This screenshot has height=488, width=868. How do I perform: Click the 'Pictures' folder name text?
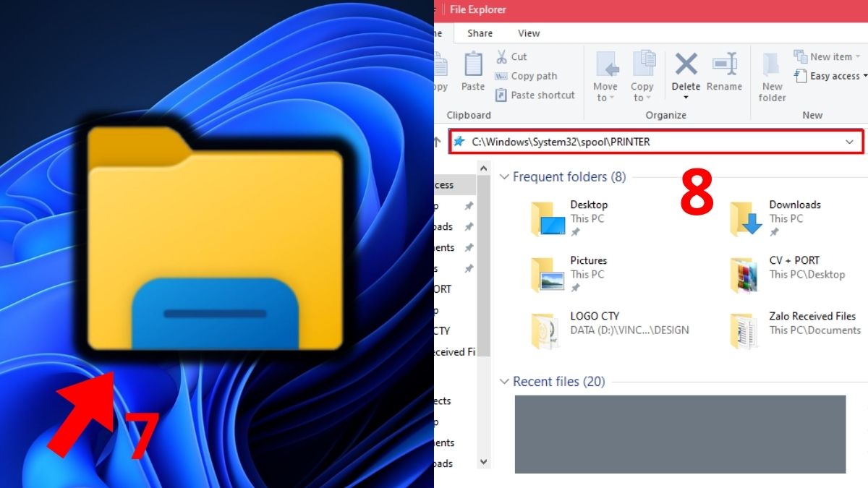[589, 260]
